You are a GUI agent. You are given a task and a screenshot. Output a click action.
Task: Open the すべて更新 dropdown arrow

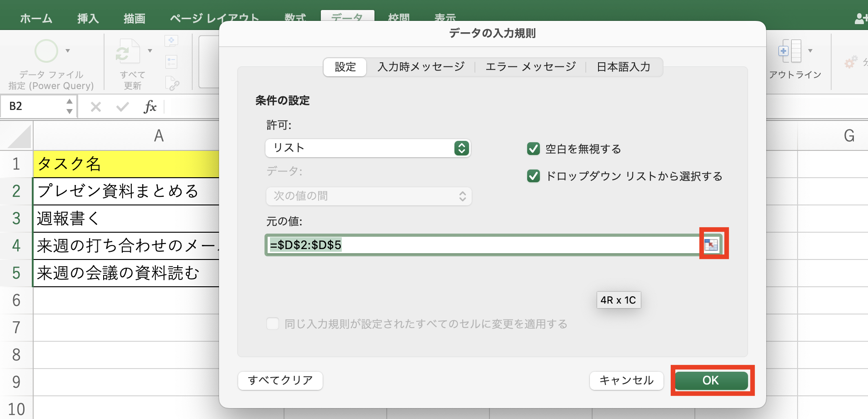pyautogui.click(x=150, y=51)
